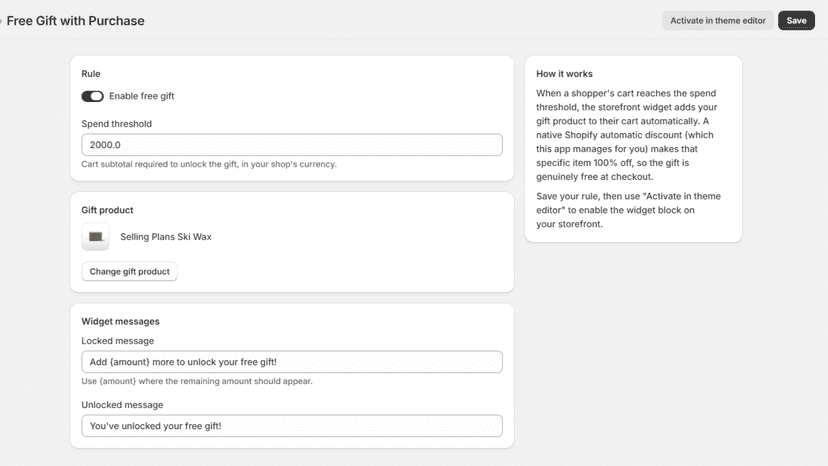Click into the Unlocked message text field
Image resolution: width=828 pixels, height=466 pixels.
(292, 426)
